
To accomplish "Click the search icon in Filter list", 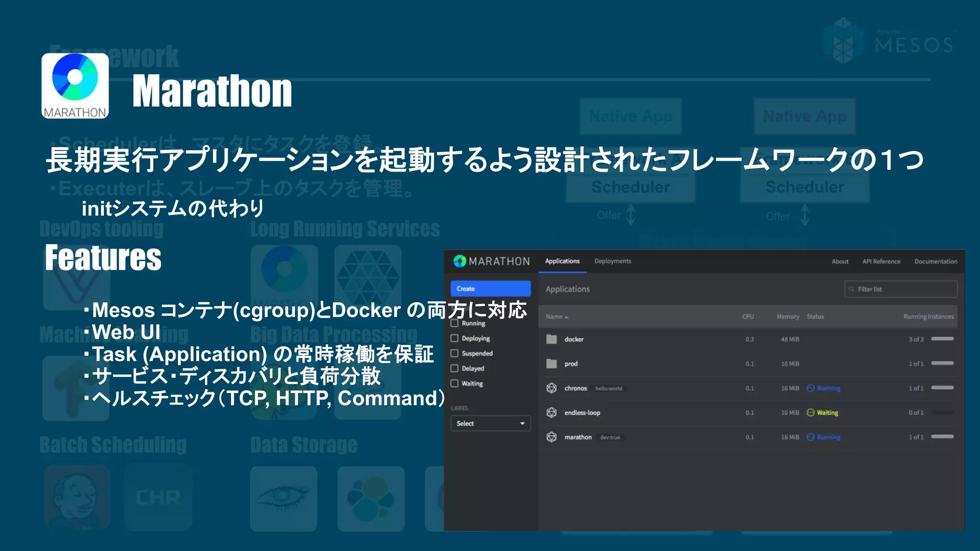I will click(851, 289).
